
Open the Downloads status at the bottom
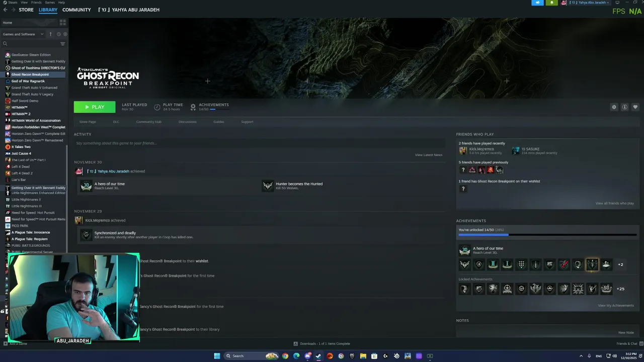[322, 343]
